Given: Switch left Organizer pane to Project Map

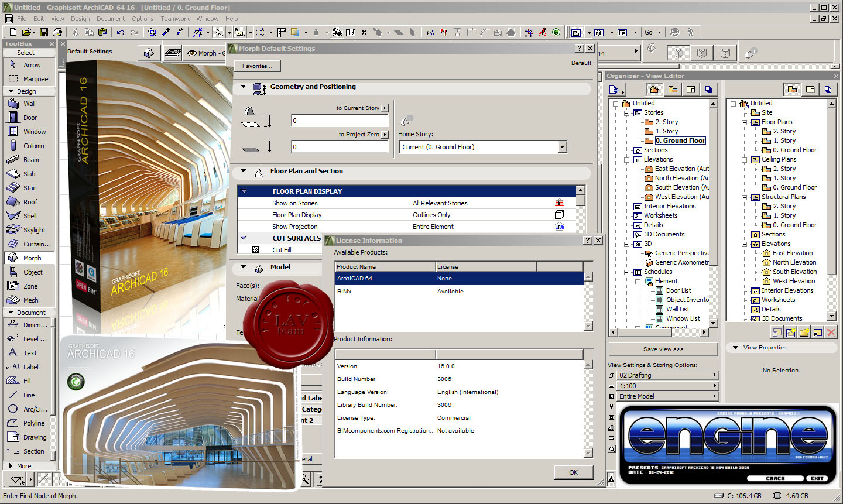Looking at the screenshot, I should pos(654,90).
